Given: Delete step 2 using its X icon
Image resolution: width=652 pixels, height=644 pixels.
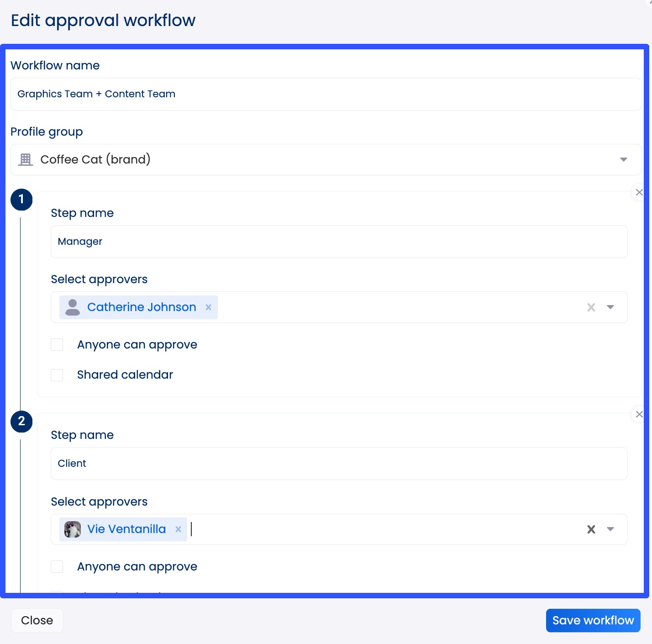Looking at the screenshot, I should tap(639, 414).
